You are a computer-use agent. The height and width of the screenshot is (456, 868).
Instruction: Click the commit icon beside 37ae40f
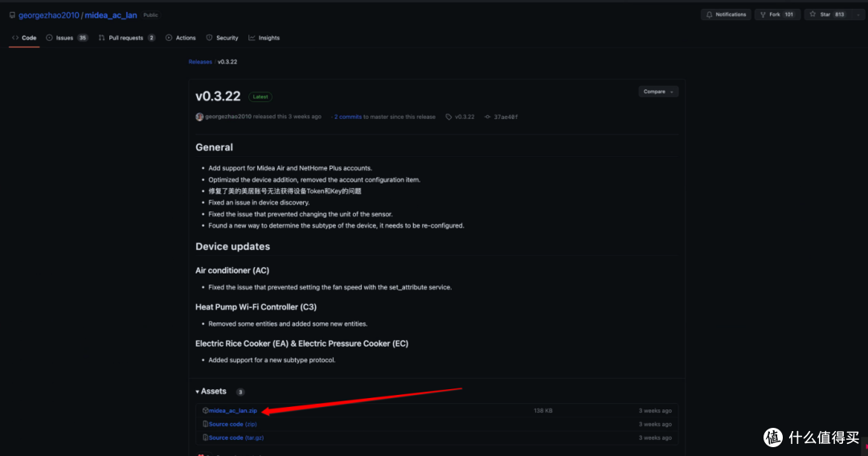tap(488, 117)
